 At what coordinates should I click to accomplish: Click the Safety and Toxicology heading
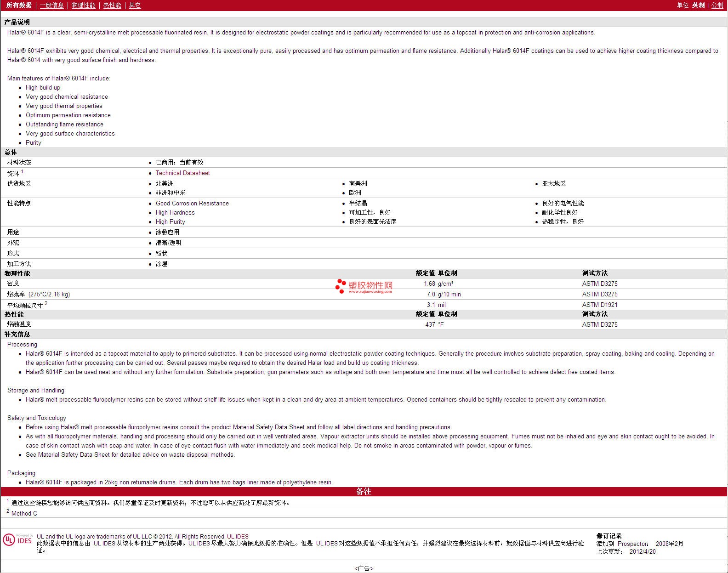pyautogui.click(x=37, y=418)
